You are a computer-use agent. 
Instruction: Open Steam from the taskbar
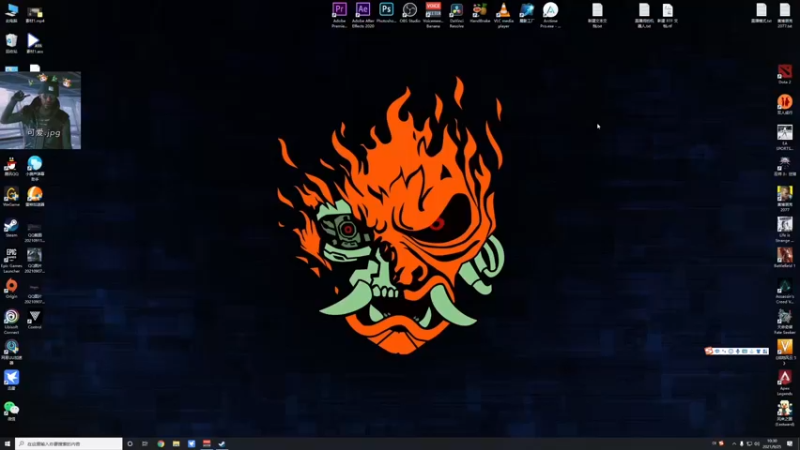[x=222, y=444]
